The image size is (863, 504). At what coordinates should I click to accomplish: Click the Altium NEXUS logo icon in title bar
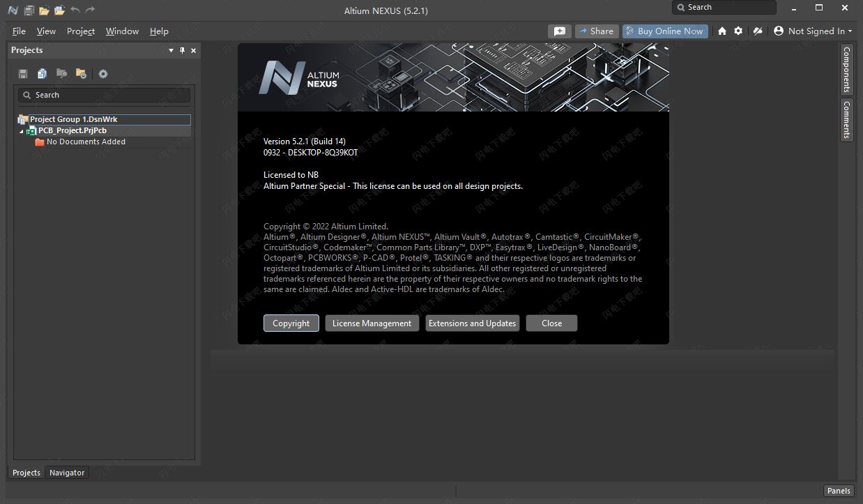point(13,10)
